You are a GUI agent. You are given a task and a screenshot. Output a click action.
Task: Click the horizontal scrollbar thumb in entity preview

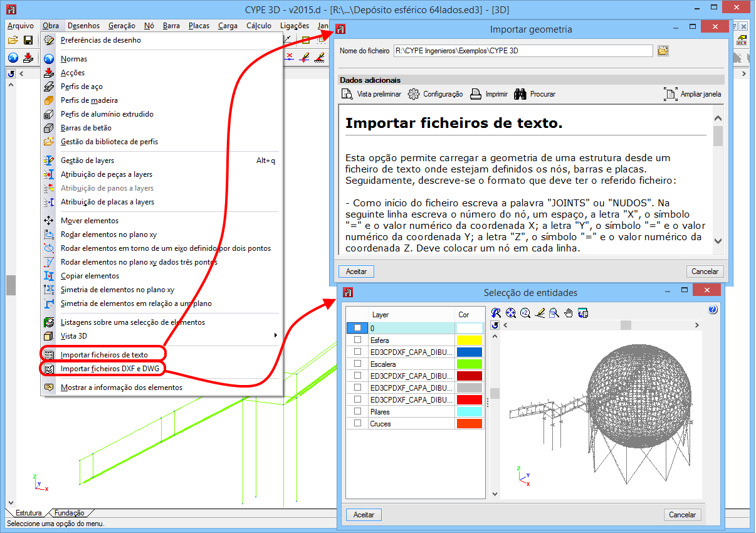pos(626,325)
